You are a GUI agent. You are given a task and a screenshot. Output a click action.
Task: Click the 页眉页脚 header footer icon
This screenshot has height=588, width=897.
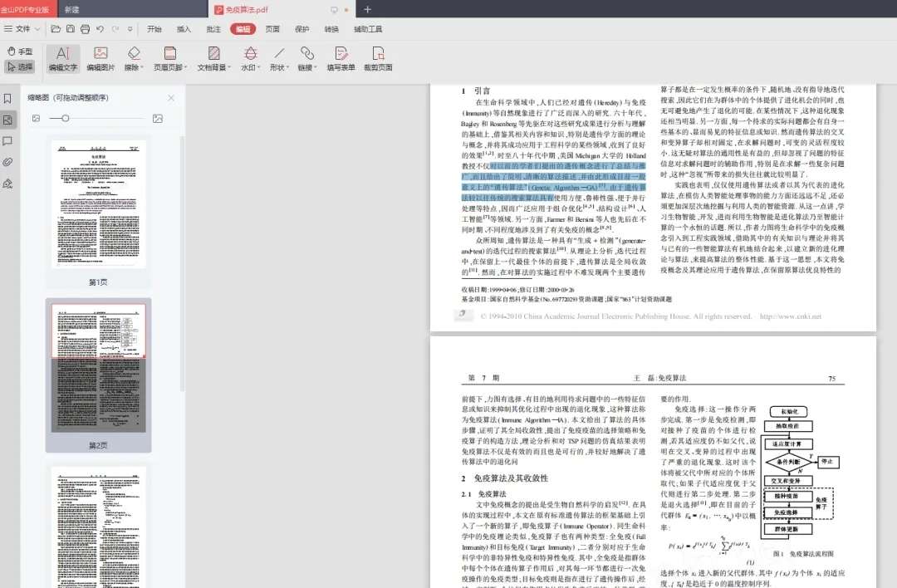coord(170,53)
